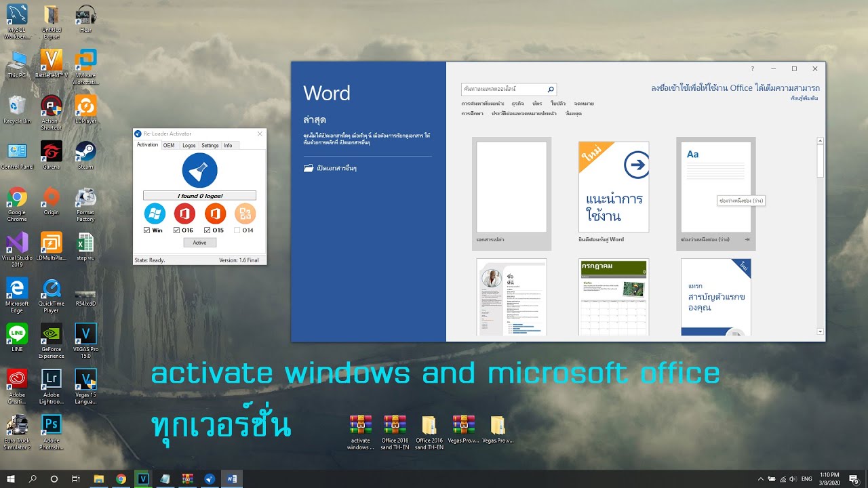The height and width of the screenshot is (488, 868).
Task: Click the volume icon in system tray
Action: (793, 479)
